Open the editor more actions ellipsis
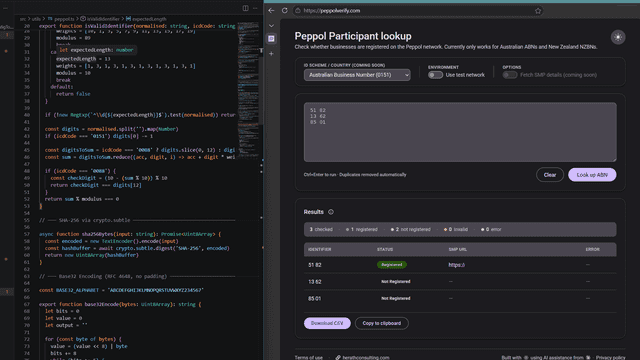Viewport: 640px width, 360px height. coord(255,8)
